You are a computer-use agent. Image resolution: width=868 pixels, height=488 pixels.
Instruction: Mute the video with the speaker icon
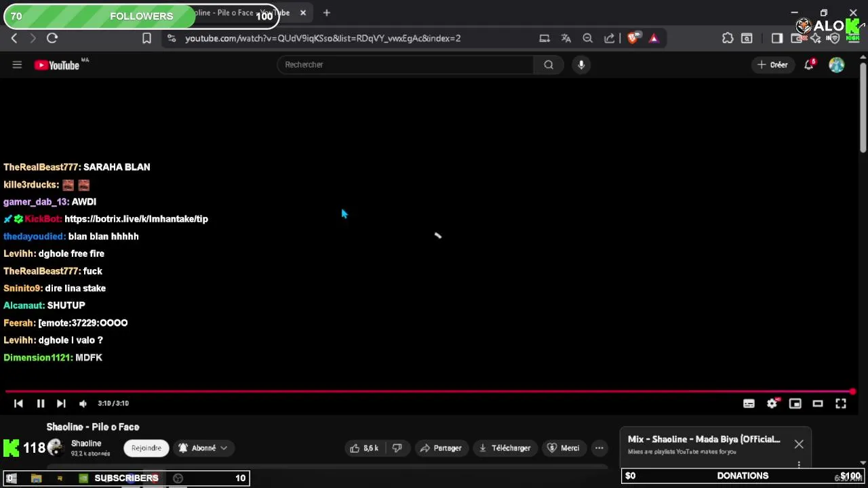83,403
